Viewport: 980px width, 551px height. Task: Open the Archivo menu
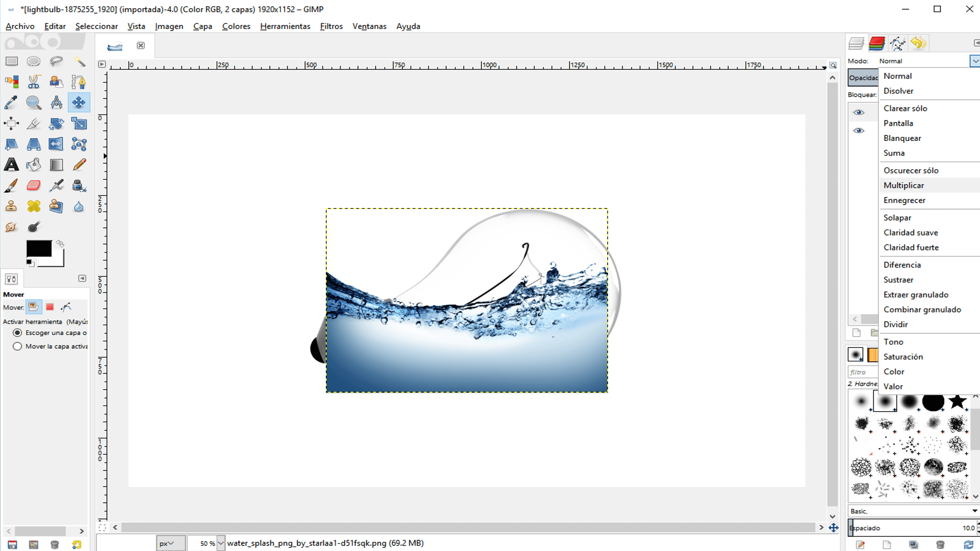click(x=20, y=26)
